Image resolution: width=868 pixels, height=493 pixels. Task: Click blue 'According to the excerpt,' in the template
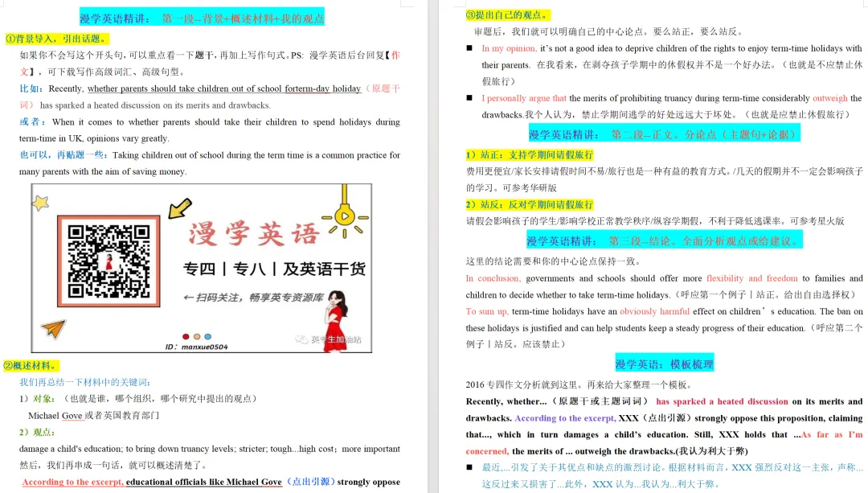pos(565,417)
